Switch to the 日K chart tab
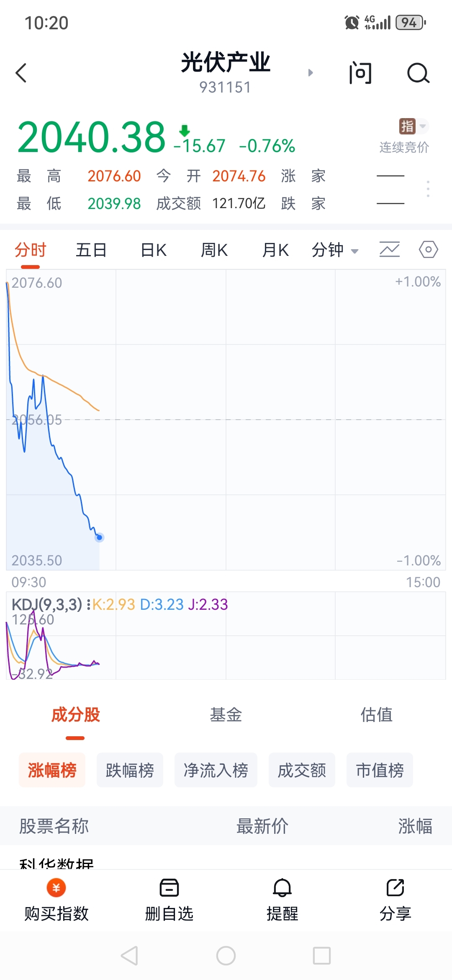 154,250
